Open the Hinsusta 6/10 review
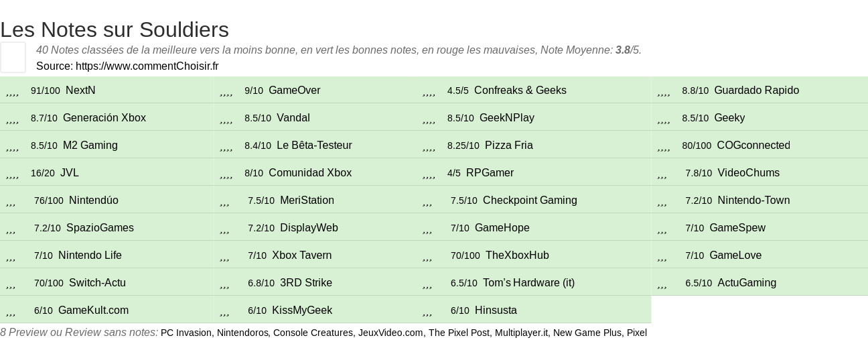The image size is (868, 340). point(496,310)
